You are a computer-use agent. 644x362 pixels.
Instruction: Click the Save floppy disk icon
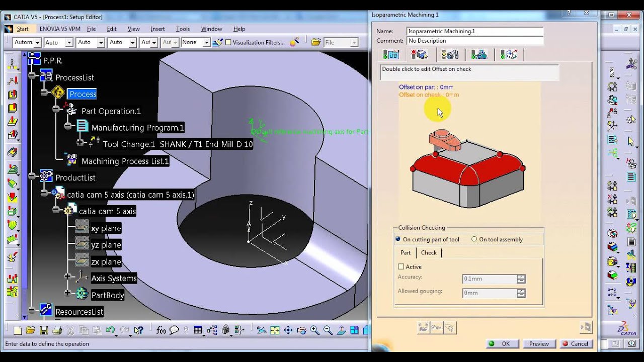pos(44,330)
